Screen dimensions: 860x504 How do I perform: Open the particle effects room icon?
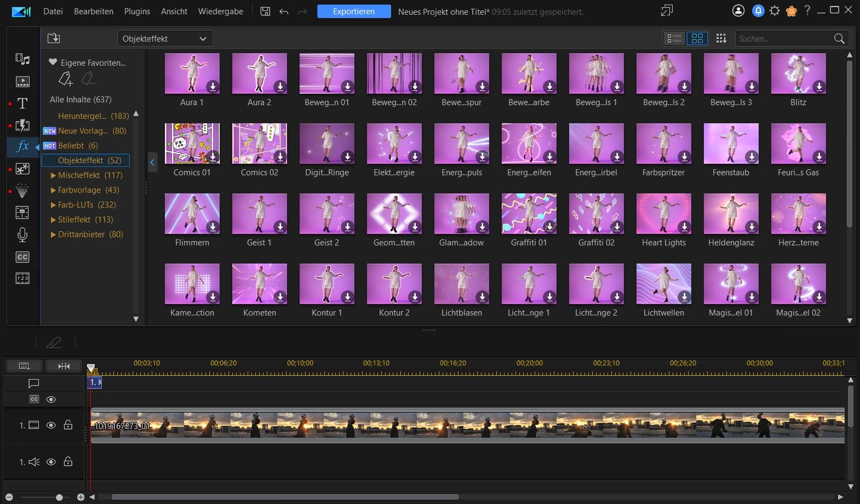[22, 191]
